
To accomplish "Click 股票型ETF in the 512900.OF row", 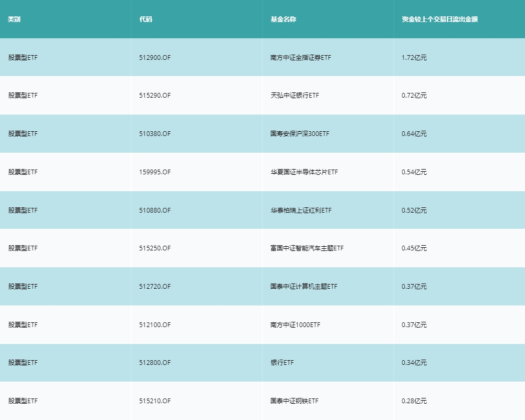I will [23, 58].
